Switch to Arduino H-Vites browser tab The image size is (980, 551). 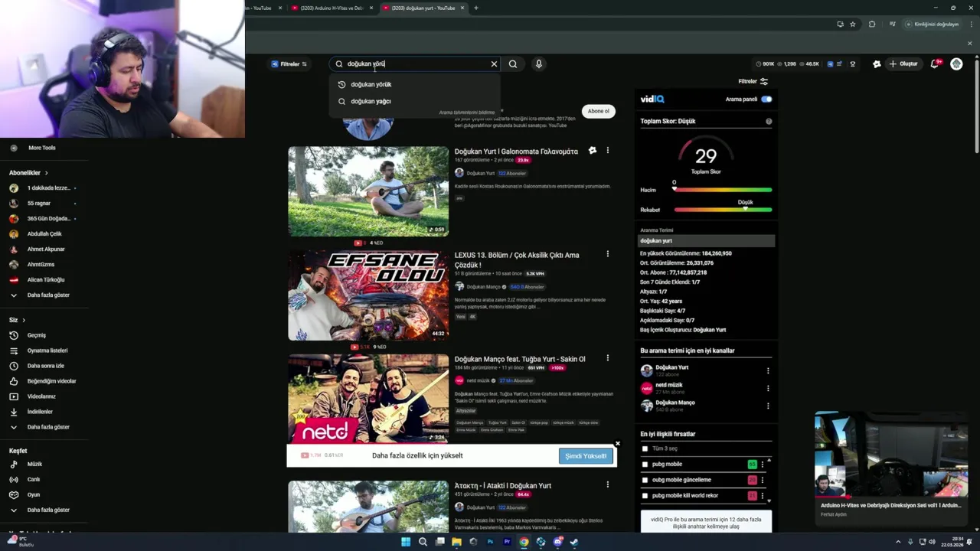click(331, 8)
